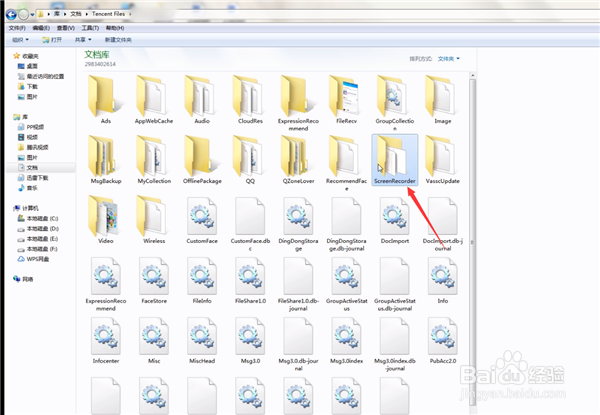The height and width of the screenshot is (415, 600).
Task: Select the PubAcc2.0 file
Action: point(443,340)
